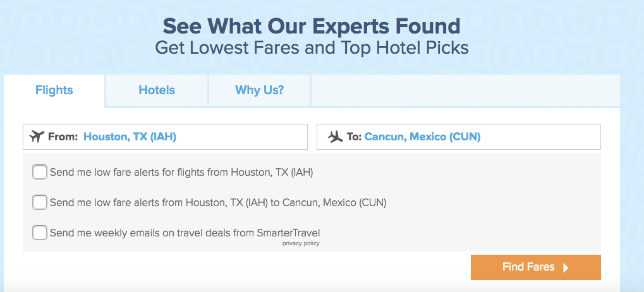Click the Houston, TX (IAH) origin field
Viewport: 644px width, 292px height.
pos(130,137)
